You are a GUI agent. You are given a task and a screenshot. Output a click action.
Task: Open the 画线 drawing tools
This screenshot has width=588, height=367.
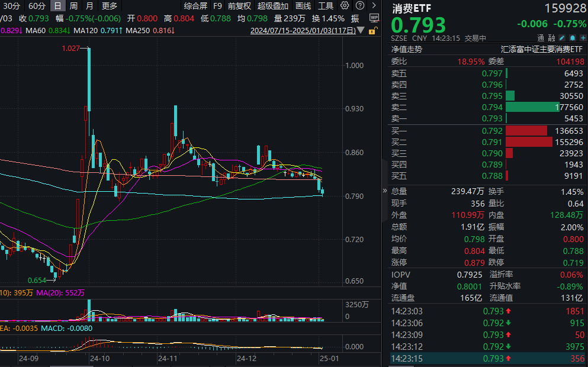tap(303, 6)
